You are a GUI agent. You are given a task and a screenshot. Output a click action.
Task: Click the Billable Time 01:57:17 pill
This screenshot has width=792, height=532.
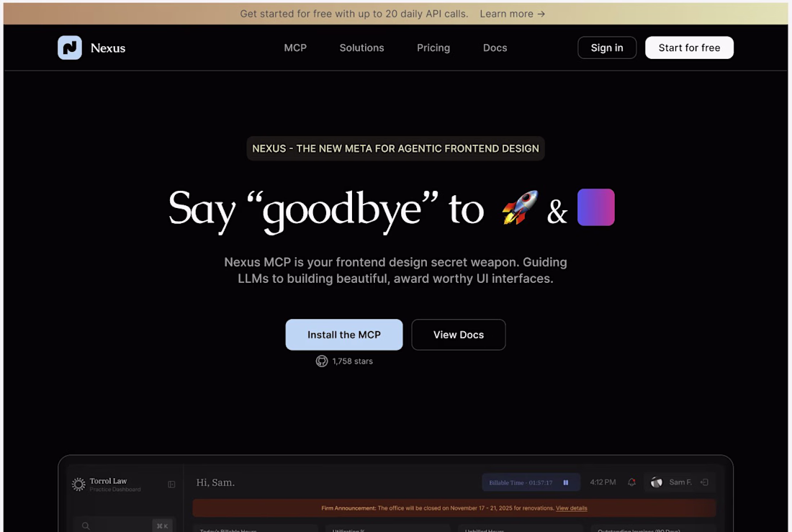[x=531, y=482]
